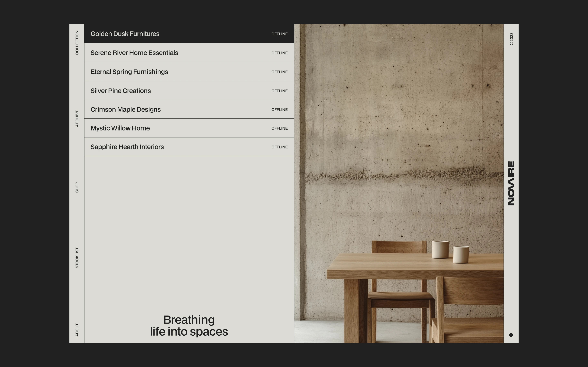Open the Stocklist navigation link
Viewport: 588px width, 367px height.
point(77,258)
